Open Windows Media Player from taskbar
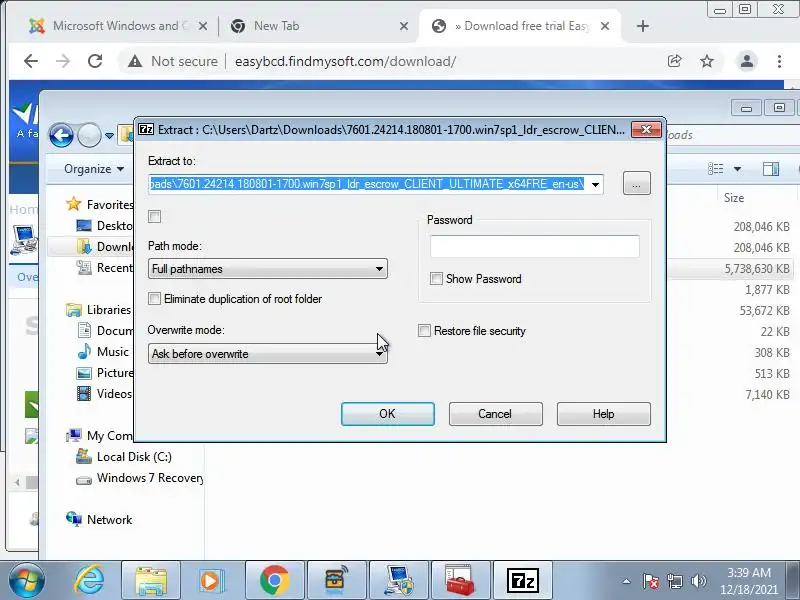The width and height of the screenshot is (800, 600). pos(213,581)
